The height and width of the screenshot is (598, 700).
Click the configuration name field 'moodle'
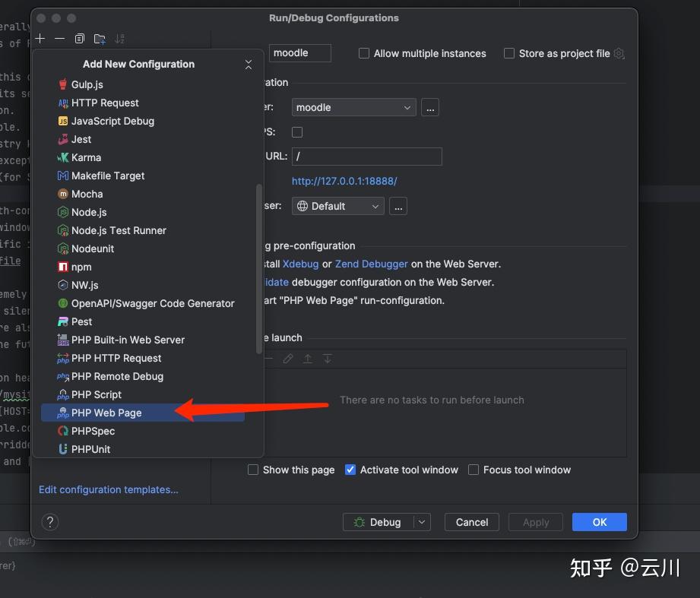(x=300, y=53)
